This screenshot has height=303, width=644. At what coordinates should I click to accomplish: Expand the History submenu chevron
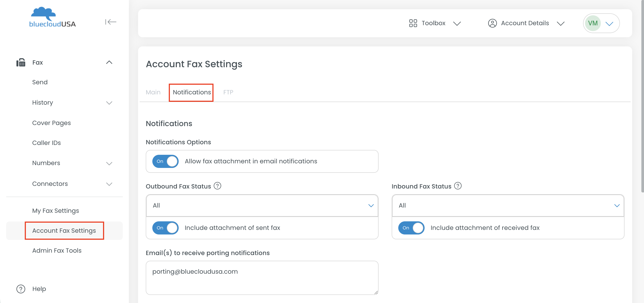[x=109, y=103]
